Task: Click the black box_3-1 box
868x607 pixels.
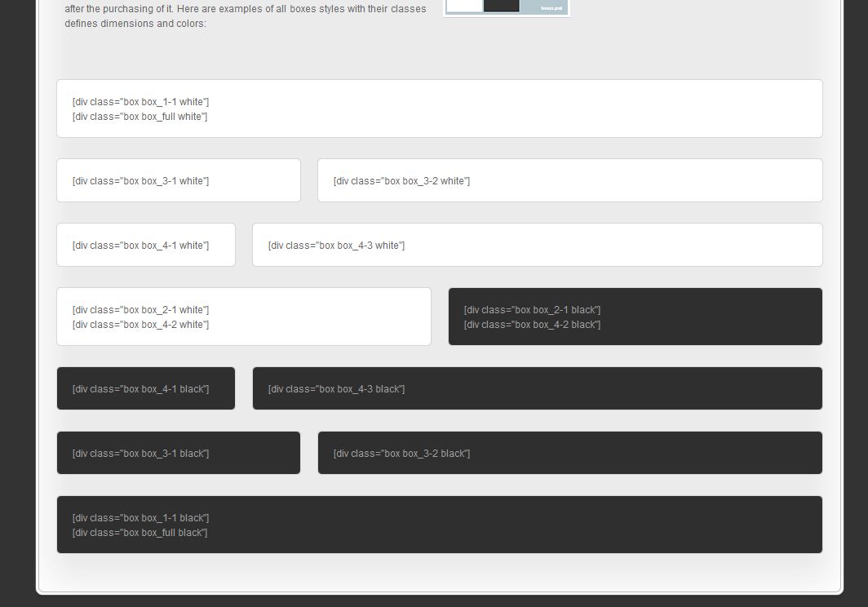Action: click(x=178, y=453)
